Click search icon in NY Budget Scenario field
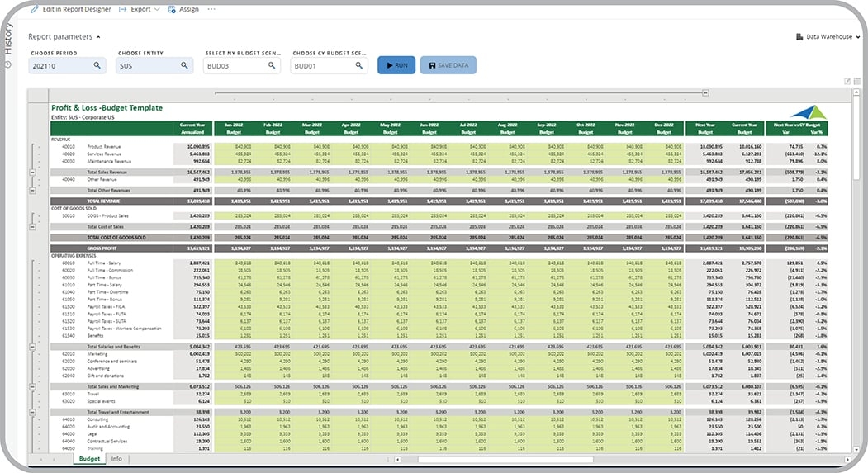This screenshot has width=868, height=473. tap(271, 65)
